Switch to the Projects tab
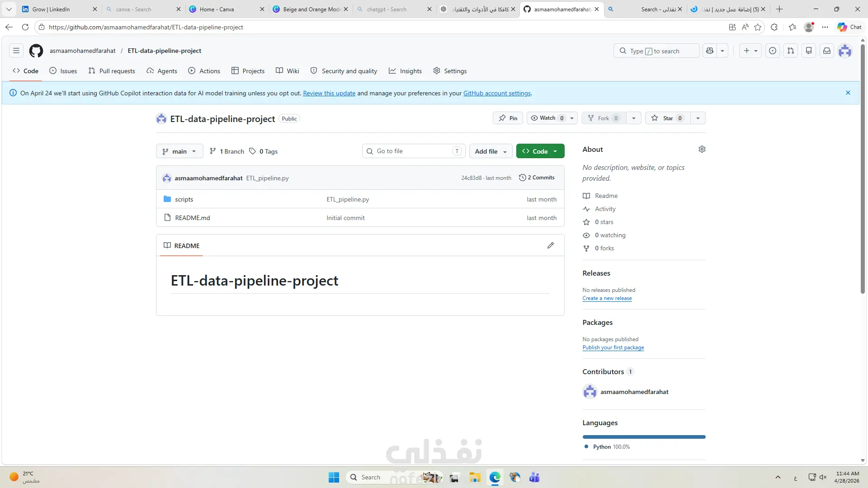The height and width of the screenshot is (488, 868). pos(248,71)
